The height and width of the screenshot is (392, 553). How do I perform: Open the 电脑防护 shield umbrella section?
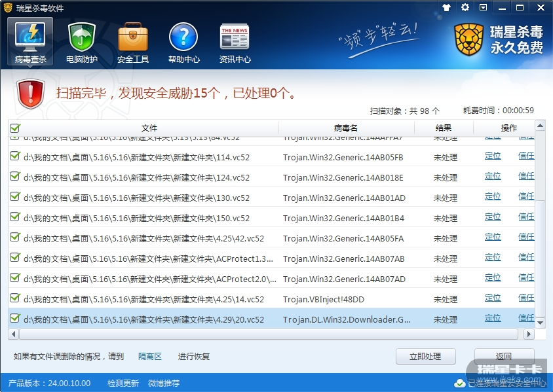(x=82, y=42)
